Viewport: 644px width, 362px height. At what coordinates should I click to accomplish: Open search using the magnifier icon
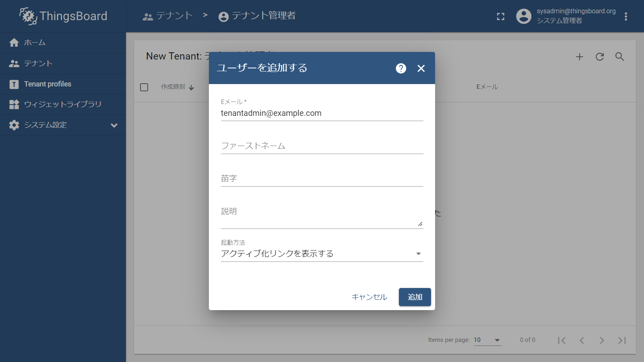pyautogui.click(x=619, y=57)
